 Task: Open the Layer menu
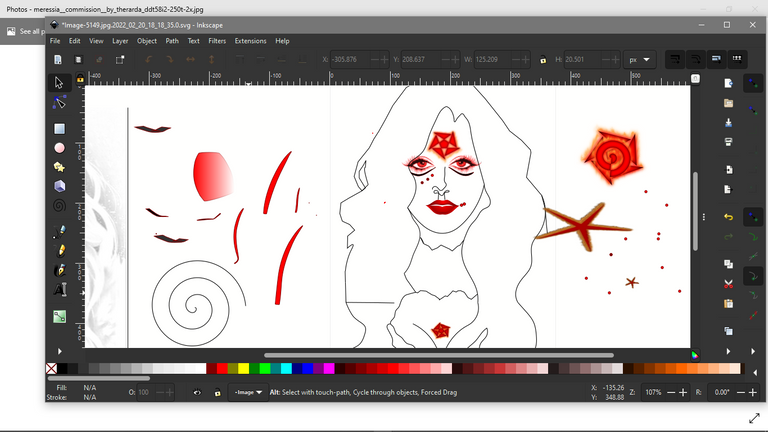pyautogui.click(x=120, y=41)
